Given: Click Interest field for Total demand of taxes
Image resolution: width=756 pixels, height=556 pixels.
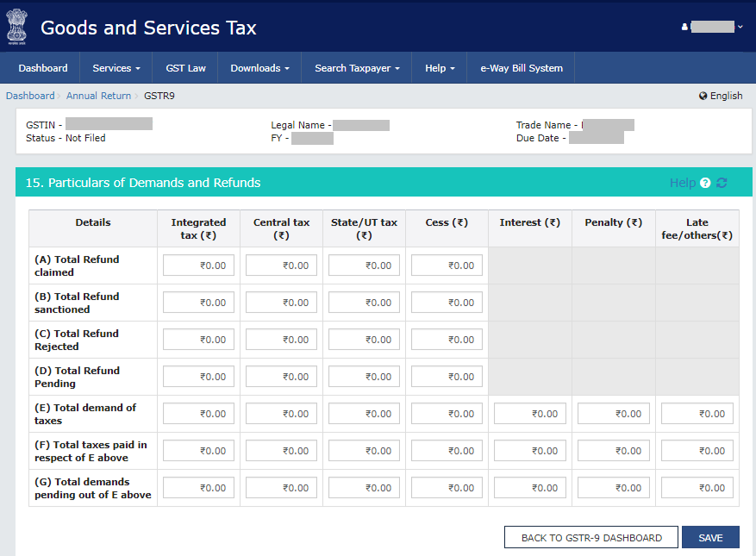Looking at the screenshot, I should click(529, 414).
